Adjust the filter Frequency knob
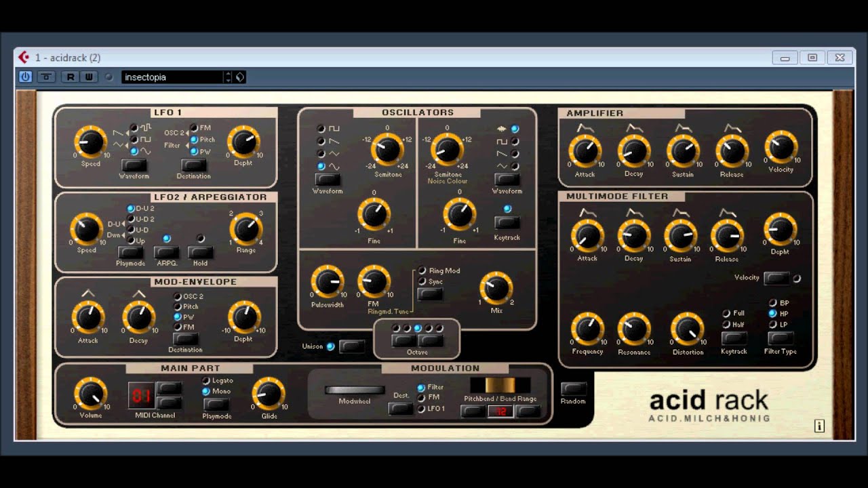This screenshot has height=488, width=868. (x=587, y=329)
